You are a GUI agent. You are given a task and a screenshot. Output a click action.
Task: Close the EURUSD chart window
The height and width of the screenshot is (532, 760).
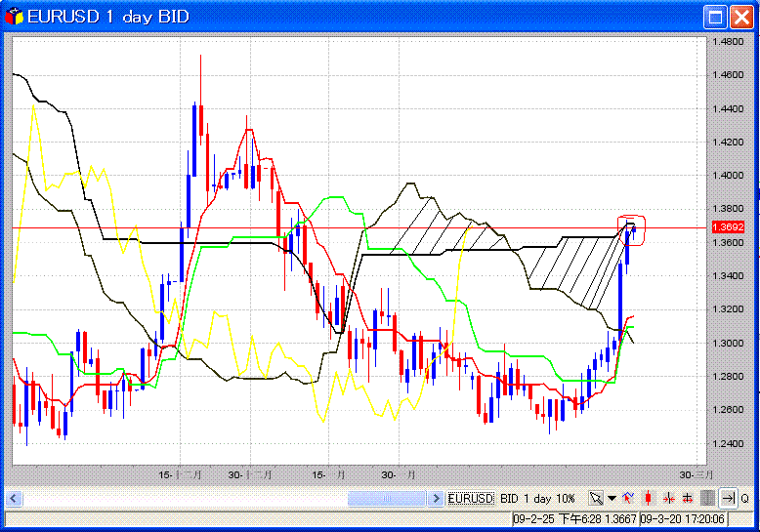(x=740, y=17)
